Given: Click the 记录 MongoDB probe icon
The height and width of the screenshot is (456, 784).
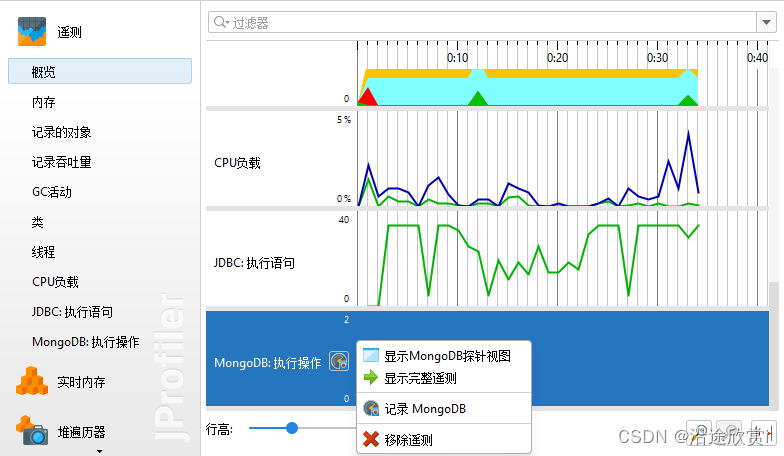Looking at the screenshot, I should tap(370, 408).
